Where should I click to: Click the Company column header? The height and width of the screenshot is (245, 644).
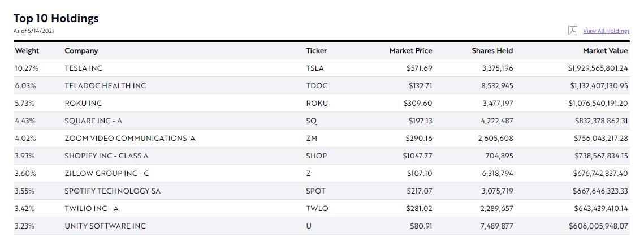(x=81, y=51)
